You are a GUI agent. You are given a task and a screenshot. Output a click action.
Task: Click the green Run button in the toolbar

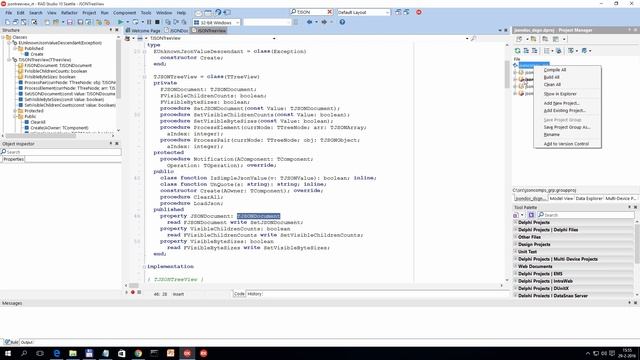point(120,22)
